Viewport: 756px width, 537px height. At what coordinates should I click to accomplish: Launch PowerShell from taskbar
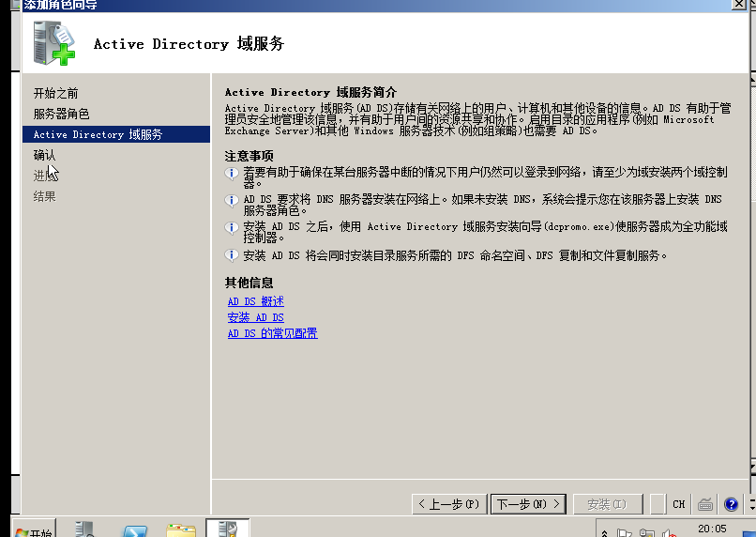(134, 530)
